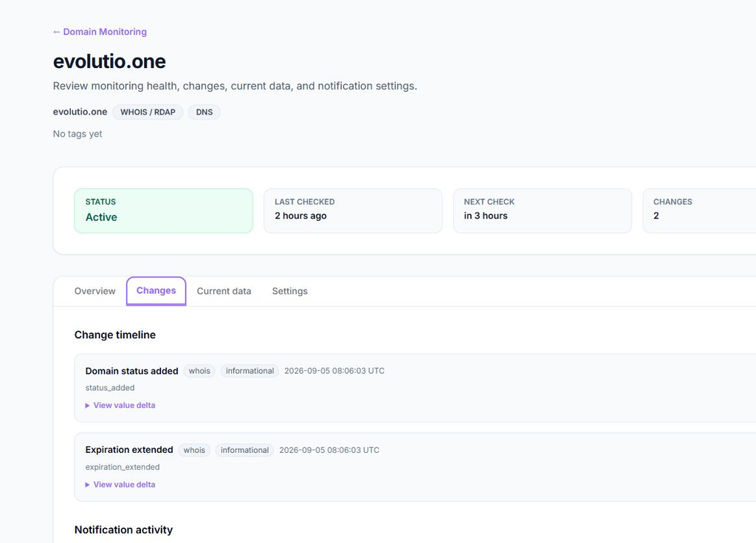Click whois badge on Expiration extended

[194, 450]
